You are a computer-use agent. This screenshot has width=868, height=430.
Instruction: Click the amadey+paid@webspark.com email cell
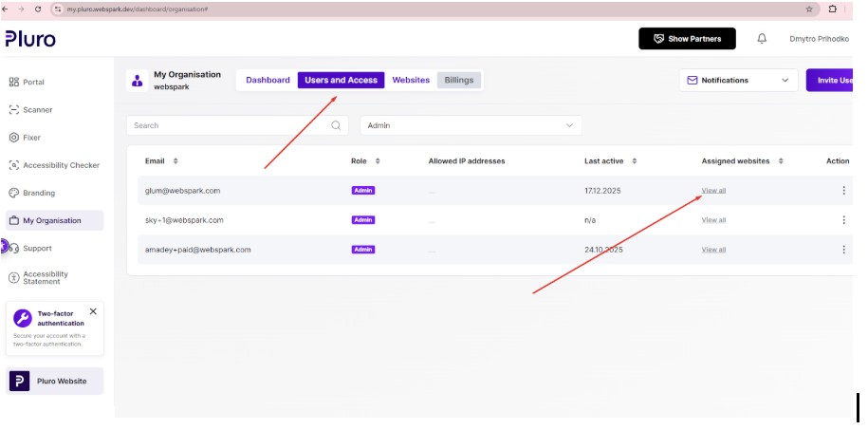pos(197,250)
